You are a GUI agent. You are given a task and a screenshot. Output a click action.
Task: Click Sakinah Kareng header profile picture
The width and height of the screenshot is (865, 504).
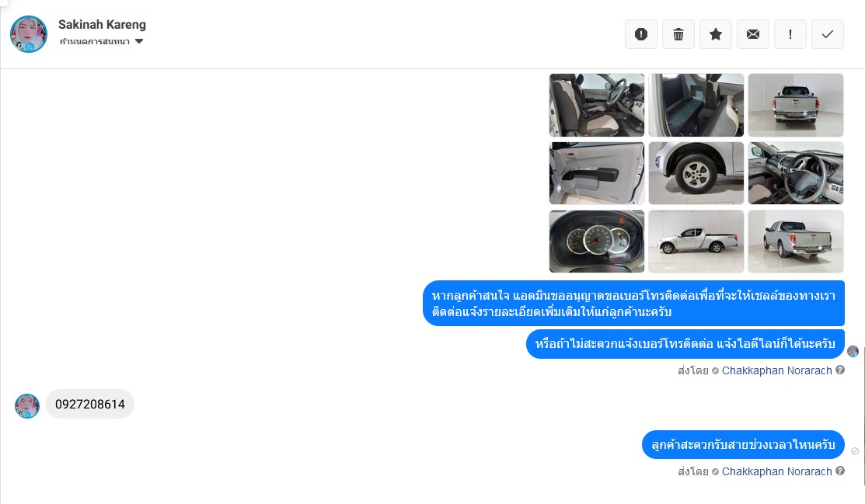[x=29, y=34]
